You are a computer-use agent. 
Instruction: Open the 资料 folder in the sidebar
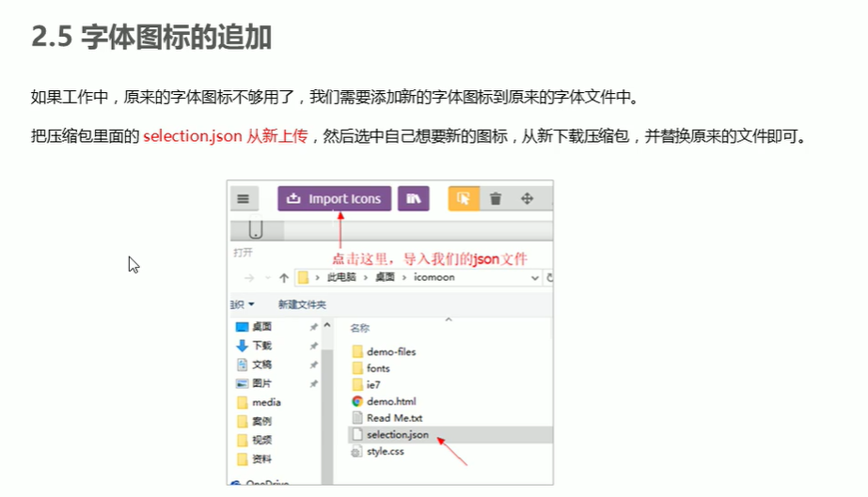[261, 458]
